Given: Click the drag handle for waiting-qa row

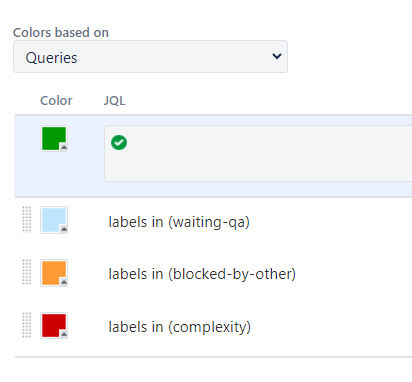Looking at the screenshot, I should [27, 219].
